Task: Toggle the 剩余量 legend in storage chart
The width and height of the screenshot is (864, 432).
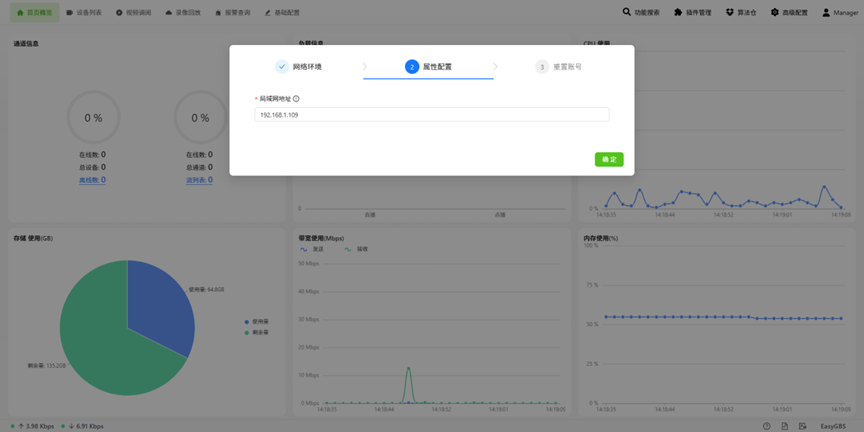Action: click(257, 332)
